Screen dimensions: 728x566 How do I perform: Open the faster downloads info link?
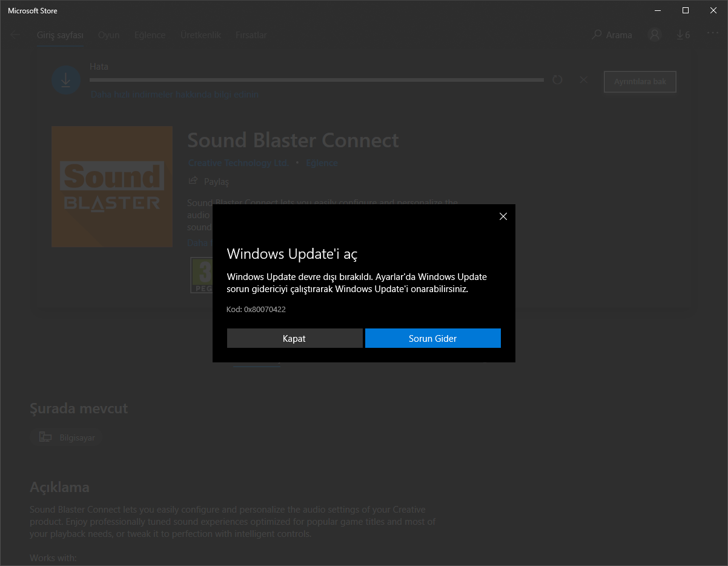(174, 95)
